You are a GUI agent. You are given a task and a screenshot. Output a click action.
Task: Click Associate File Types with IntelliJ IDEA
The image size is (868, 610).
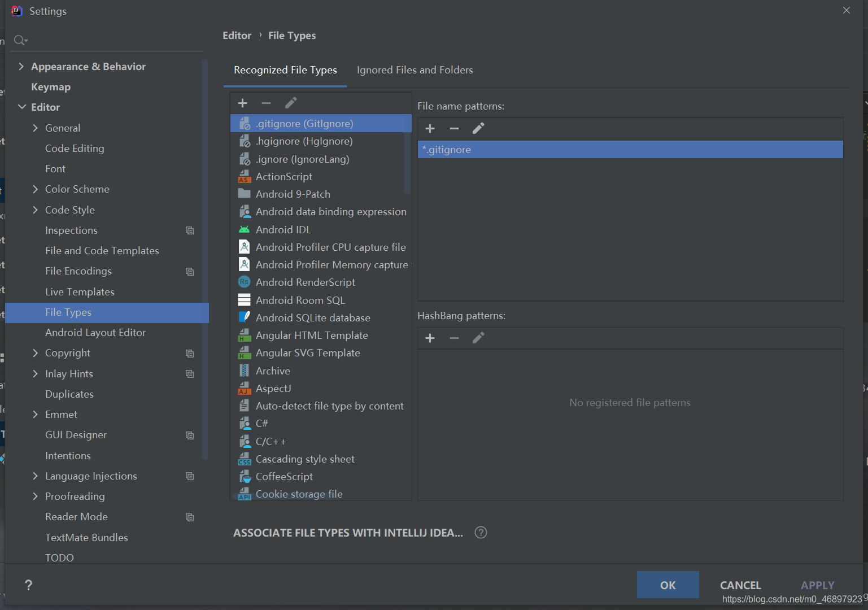coord(348,533)
